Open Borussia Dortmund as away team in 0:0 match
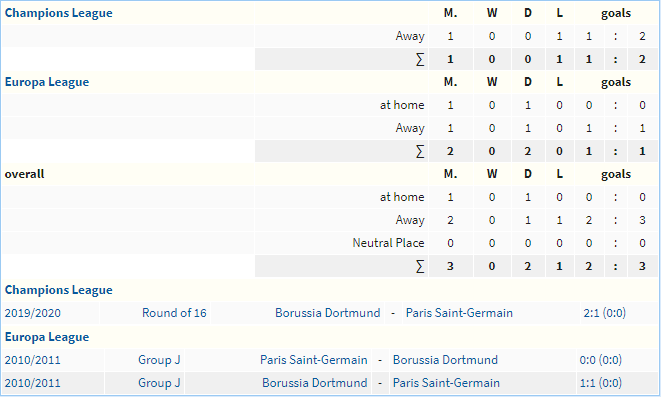Viewport: 661px width, 397px height. 445,360
